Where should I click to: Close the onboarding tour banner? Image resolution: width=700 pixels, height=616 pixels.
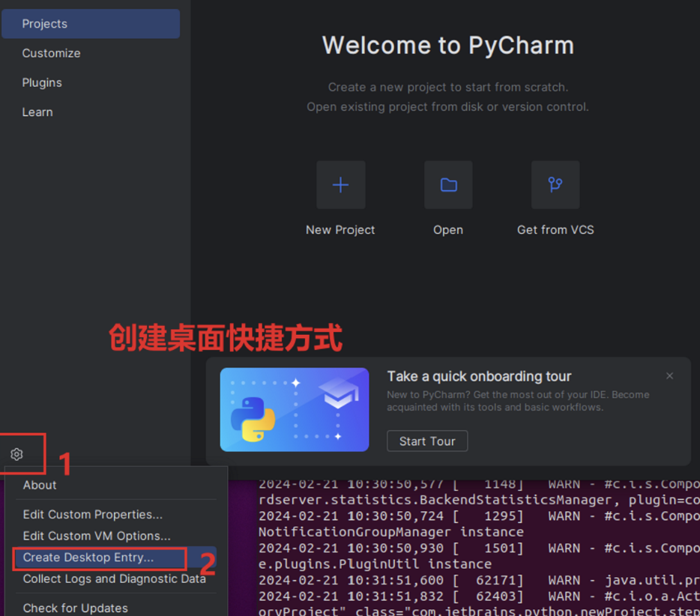(x=669, y=376)
